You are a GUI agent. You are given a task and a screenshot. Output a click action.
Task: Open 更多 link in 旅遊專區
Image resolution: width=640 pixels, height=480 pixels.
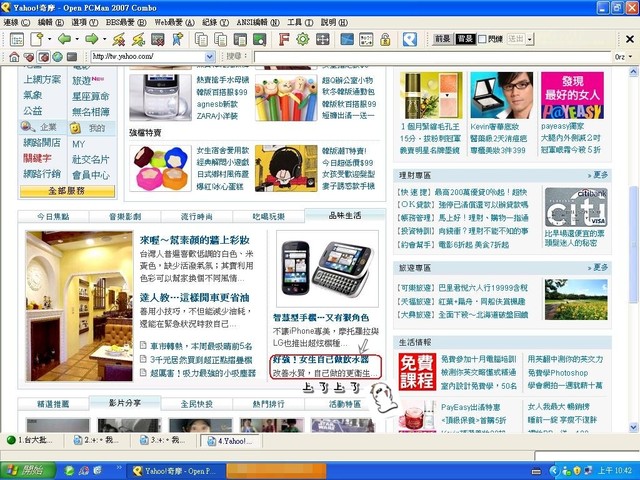(x=598, y=268)
